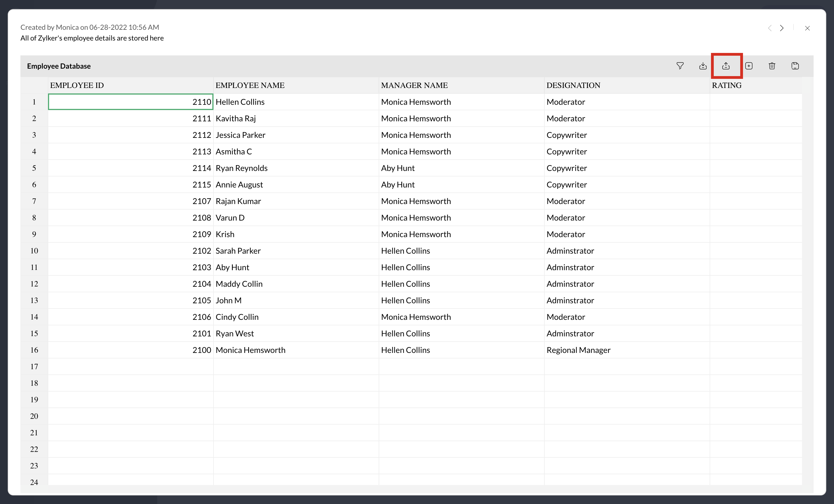
Task: Click the export icon highlighted in red
Action: 726,66
